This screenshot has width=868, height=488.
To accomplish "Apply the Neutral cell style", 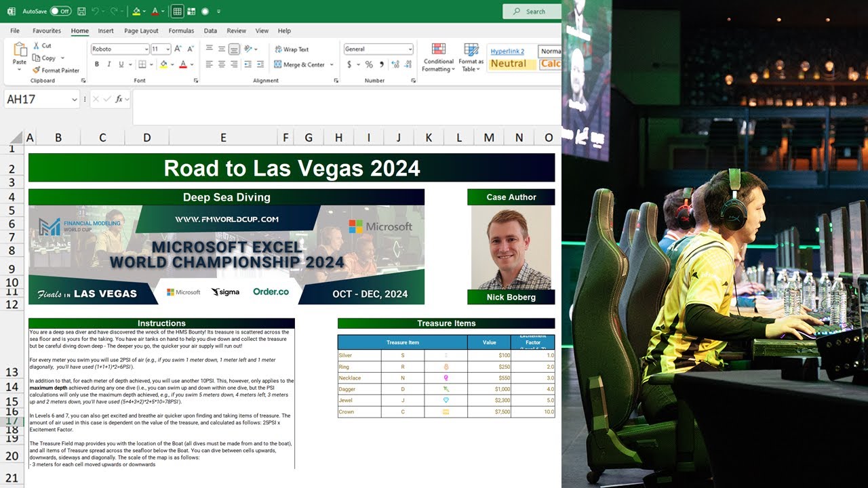I will tap(512, 64).
